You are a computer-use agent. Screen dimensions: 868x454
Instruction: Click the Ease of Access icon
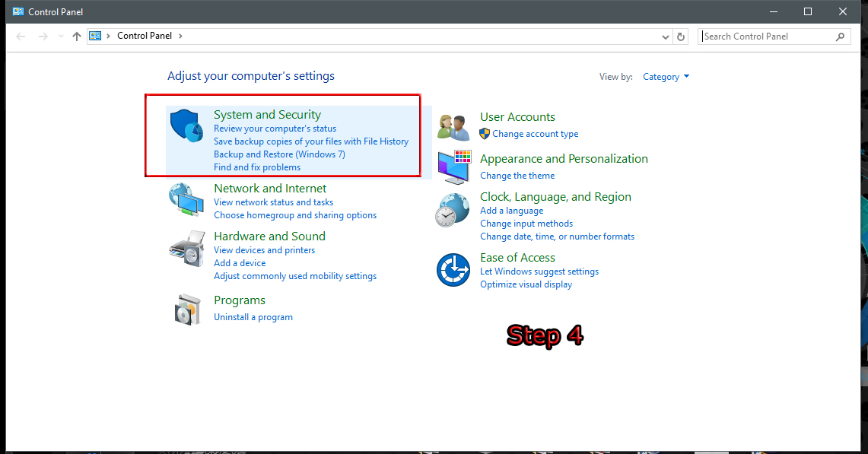click(453, 270)
